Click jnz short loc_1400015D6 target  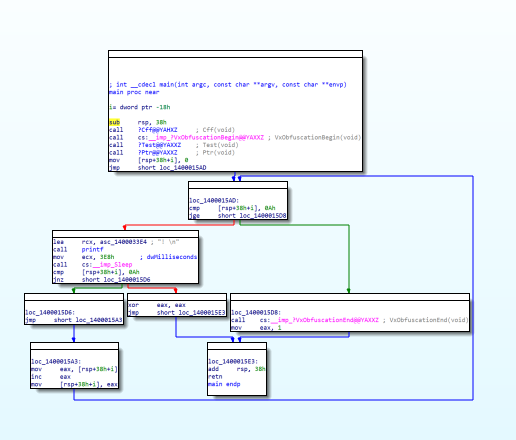(x=127, y=280)
